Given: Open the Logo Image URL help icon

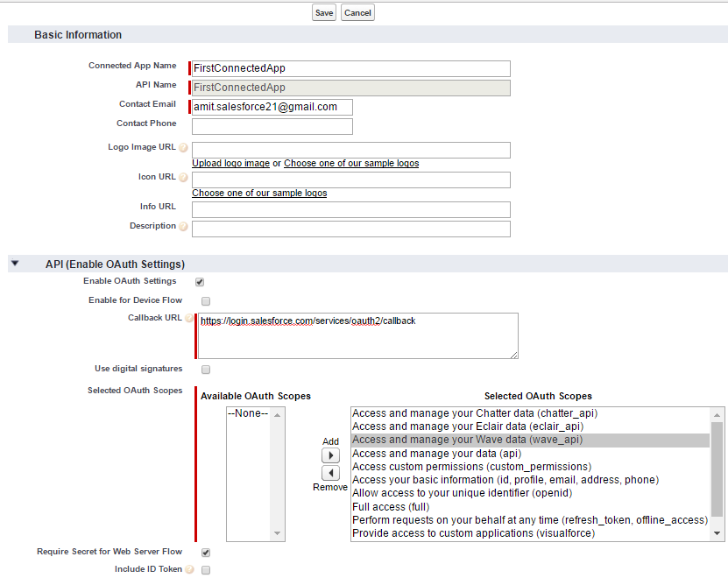Looking at the screenshot, I should pos(183,148).
